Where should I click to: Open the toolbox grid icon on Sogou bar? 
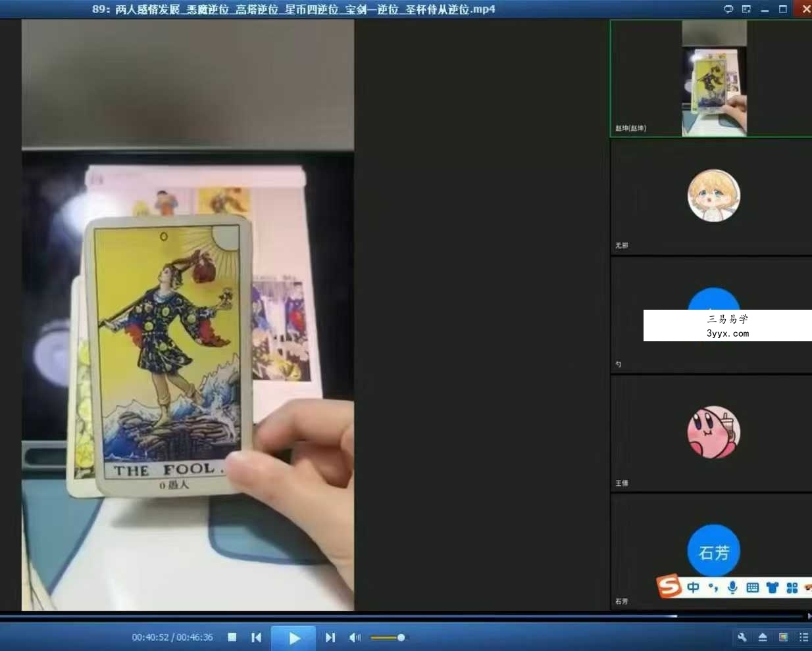click(x=792, y=587)
